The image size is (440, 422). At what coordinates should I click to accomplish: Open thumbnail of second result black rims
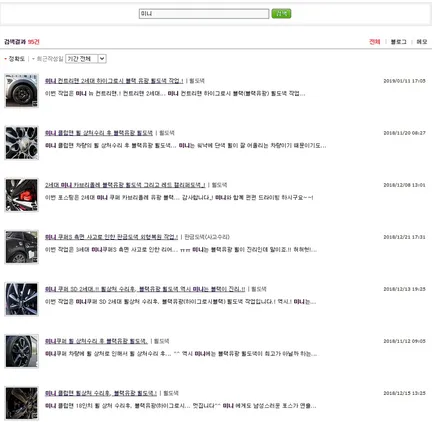pos(22,143)
